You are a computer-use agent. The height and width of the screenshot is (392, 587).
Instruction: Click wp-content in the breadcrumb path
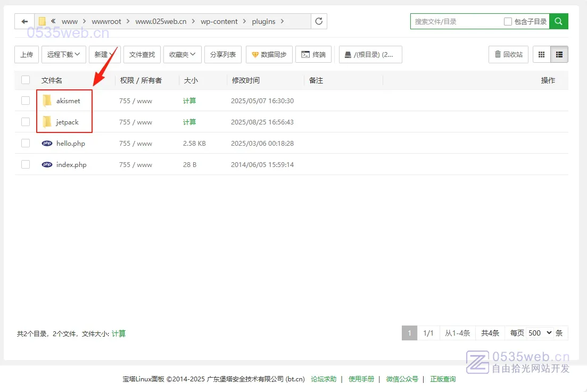tap(218, 22)
